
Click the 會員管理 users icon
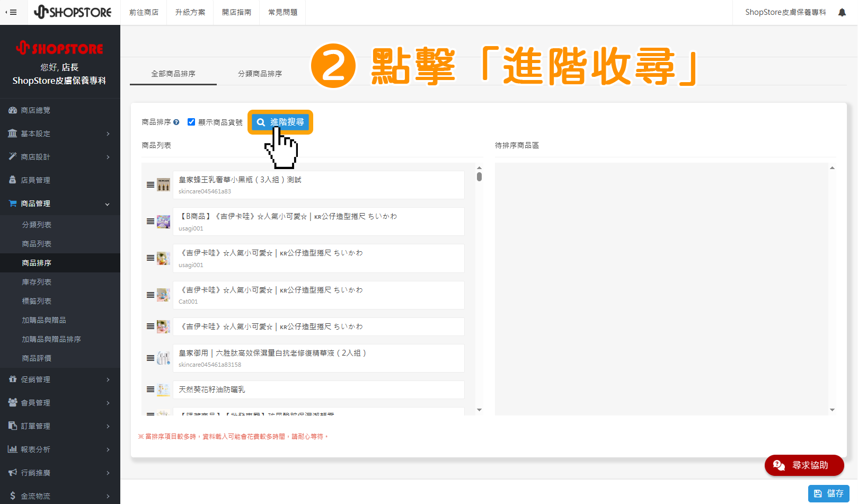(13, 402)
